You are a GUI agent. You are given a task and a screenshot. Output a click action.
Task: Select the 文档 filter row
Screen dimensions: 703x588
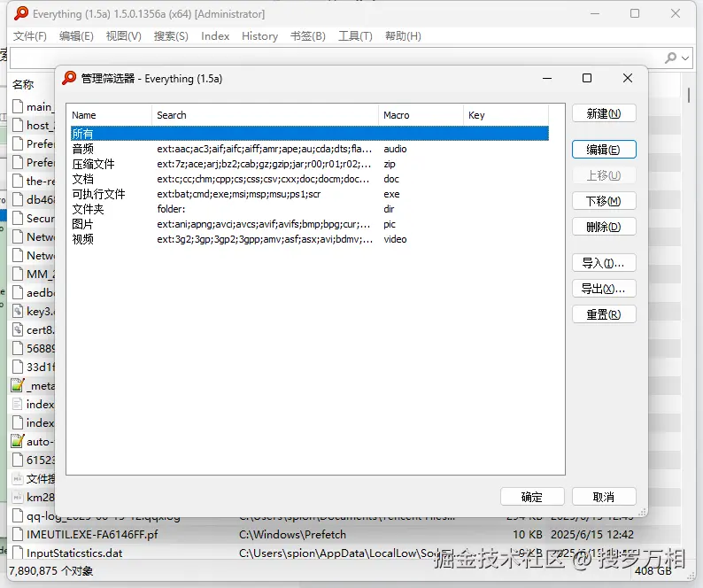[x=309, y=179]
